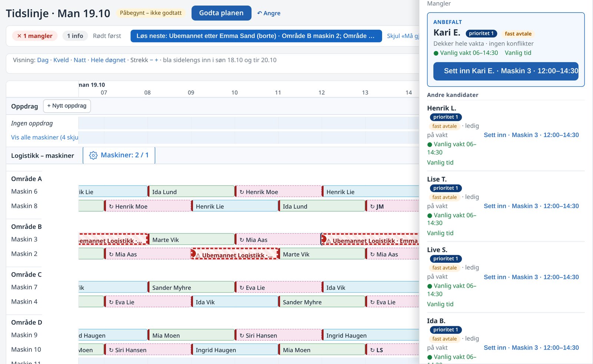Insert Kari E. on Maskin 3
Image resolution: width=593 pixels, height=364 pixels.
click(x=506, y=71)
